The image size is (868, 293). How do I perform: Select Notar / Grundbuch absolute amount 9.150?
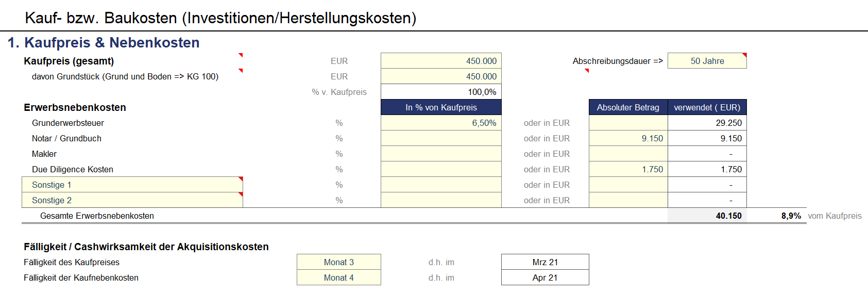click(x=628, y=138)
